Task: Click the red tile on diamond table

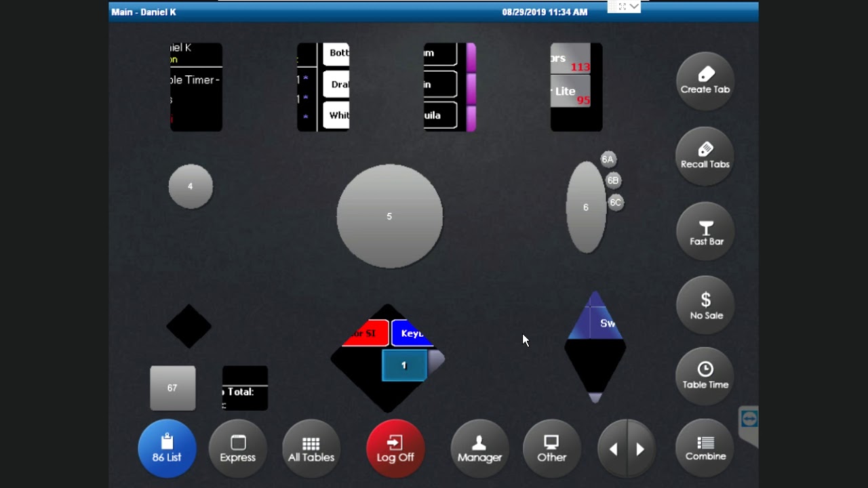Action: coord(366,333)
